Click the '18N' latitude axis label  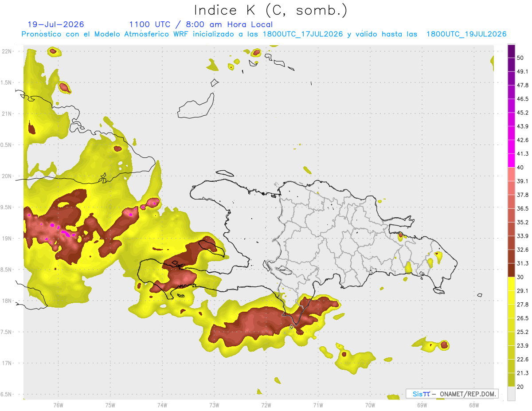click(x=7, y=301)
